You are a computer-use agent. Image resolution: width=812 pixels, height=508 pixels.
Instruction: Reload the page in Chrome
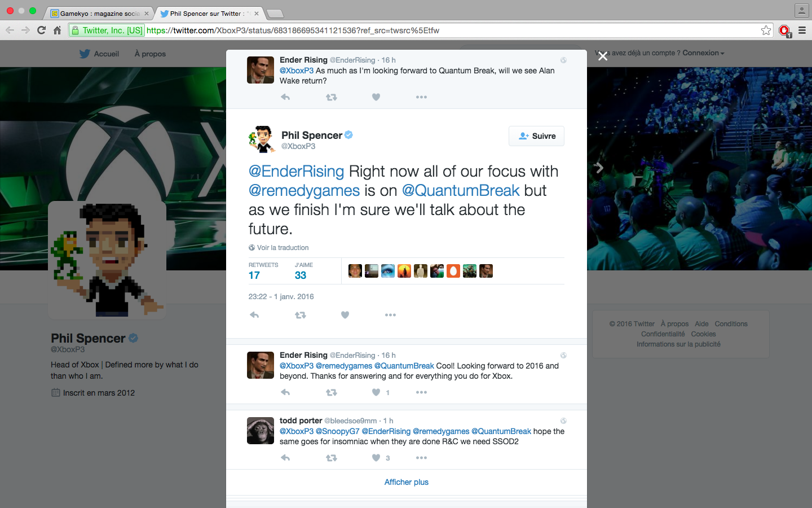tap(41, 30)
